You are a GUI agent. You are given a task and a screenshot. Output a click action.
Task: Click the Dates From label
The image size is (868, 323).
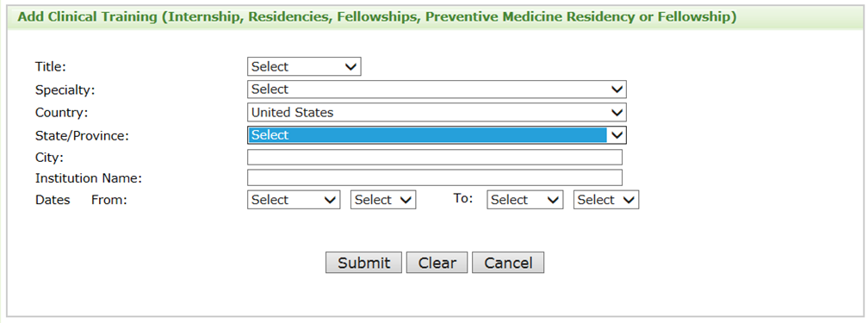(x=81, y=200)
